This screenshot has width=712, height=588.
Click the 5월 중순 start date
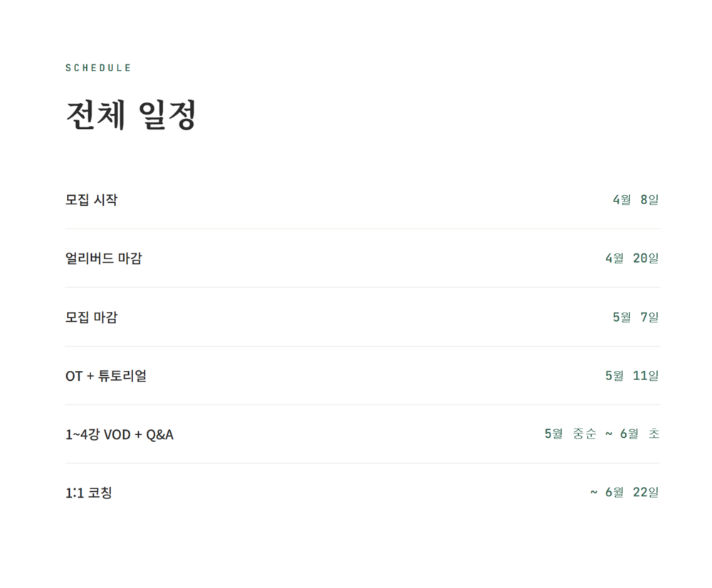click(x=570, y=434)
